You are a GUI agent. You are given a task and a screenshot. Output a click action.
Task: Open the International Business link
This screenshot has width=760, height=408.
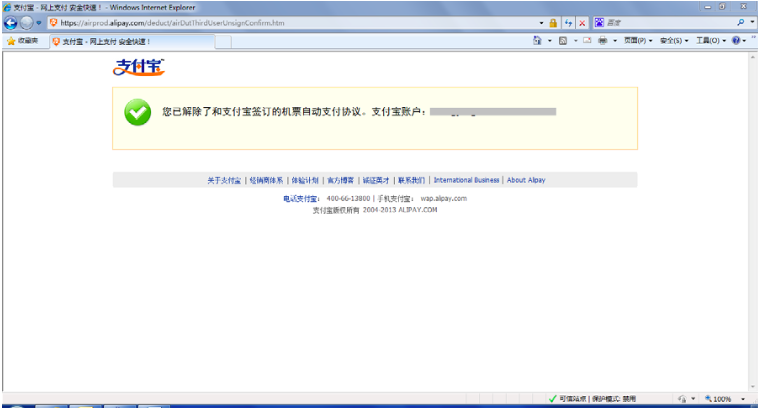[466, 180]
